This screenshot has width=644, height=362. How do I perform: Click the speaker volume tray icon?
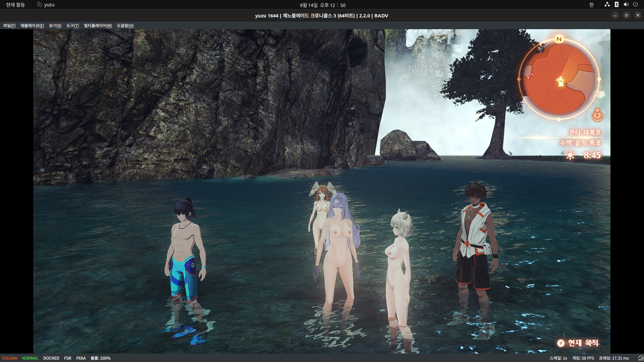(x=626, y=5)
